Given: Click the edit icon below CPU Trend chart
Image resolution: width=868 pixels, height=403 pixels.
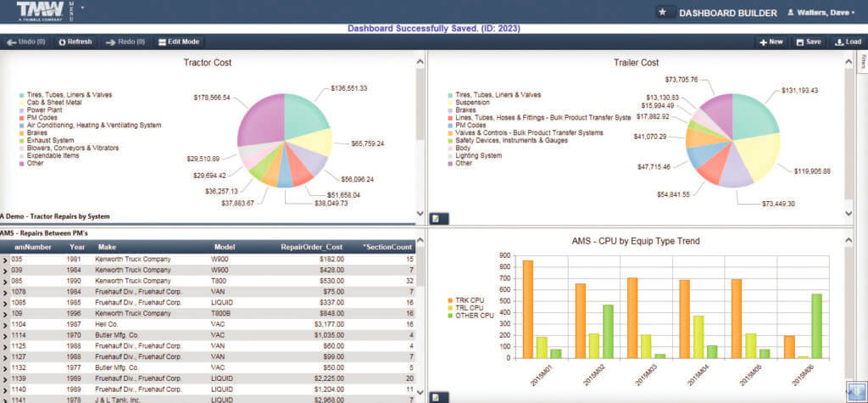Looking at the screenshot, I should [437, 397].
